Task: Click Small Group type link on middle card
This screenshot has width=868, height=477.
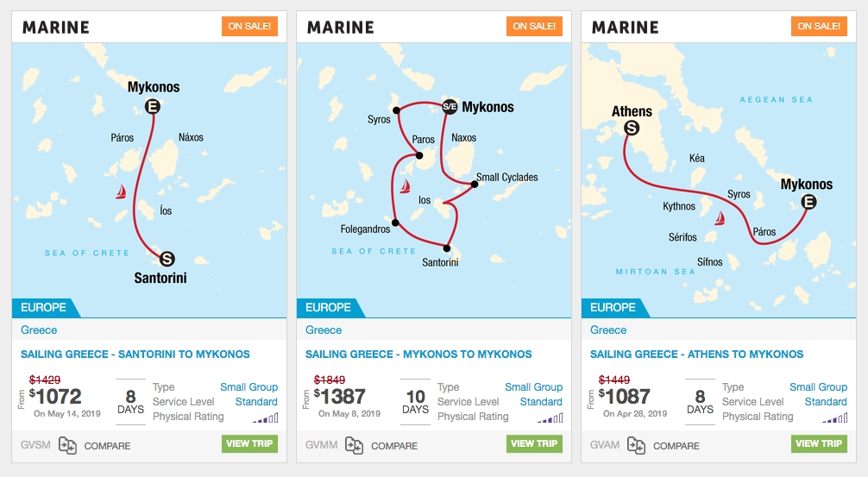Action: (533, 386)
